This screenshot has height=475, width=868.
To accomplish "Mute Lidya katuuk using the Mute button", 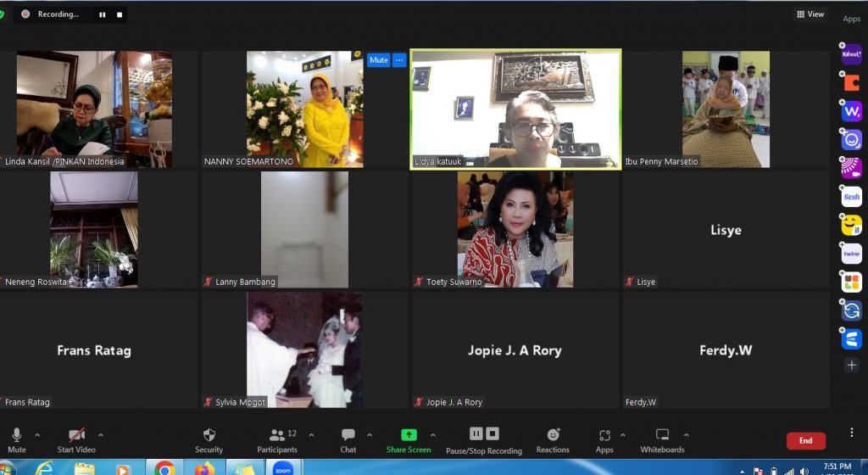I will (x=378, y=60).
